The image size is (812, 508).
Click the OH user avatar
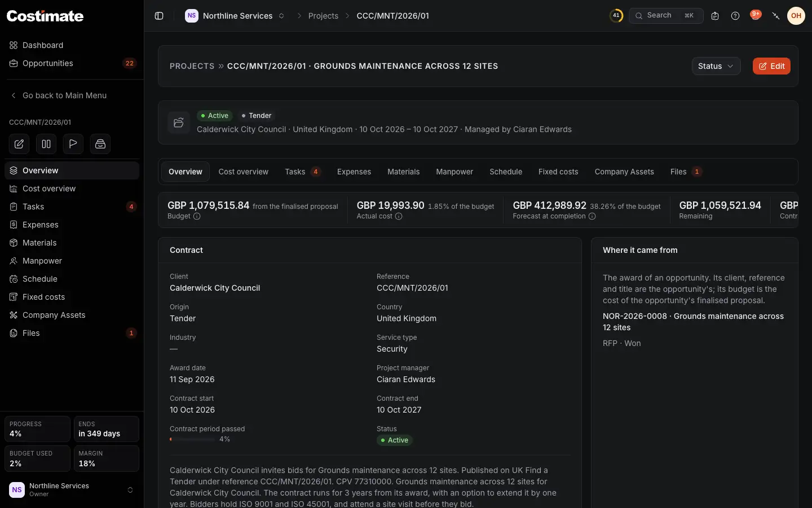[796, 16]
